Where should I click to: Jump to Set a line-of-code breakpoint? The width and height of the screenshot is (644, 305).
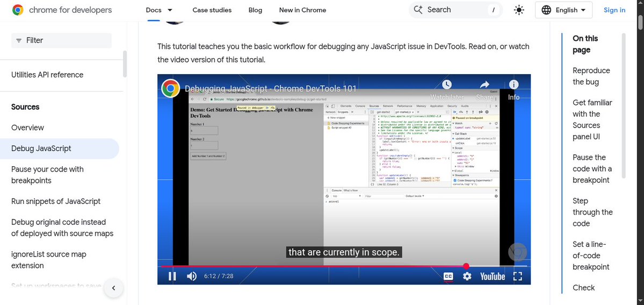(591, 256)
